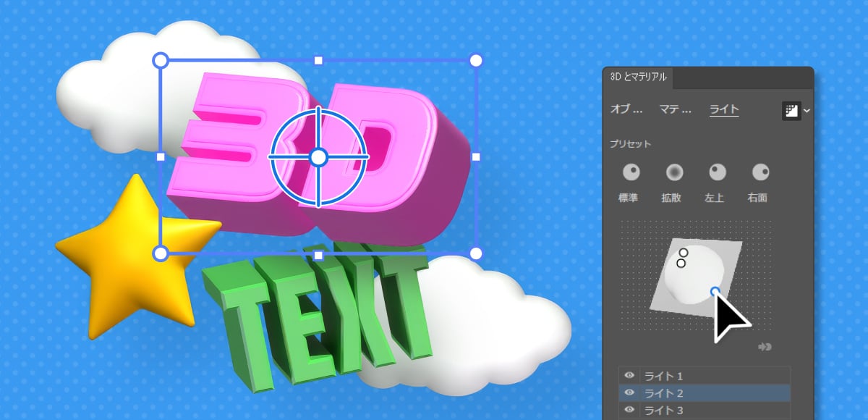Select the 3D とマテリアル panel tab
Viewport: 868px width, 420px height.
(639, 77)
